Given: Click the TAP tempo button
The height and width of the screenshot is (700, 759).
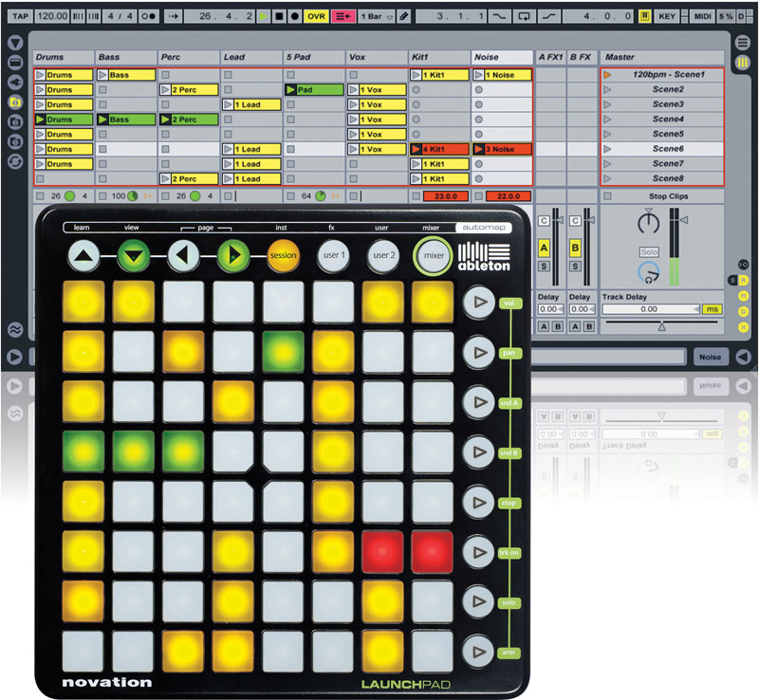Looking at the screenshot, I should point(20,16).
